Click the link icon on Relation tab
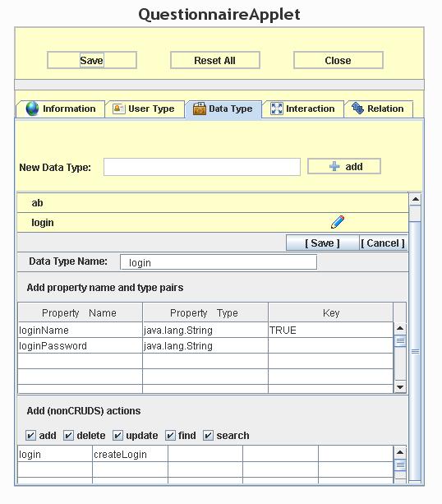 357,109
